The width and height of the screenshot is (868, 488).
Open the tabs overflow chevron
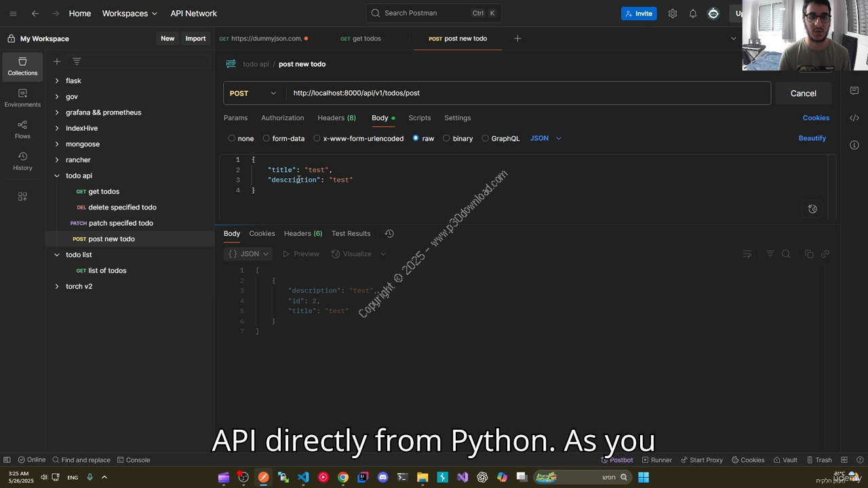click(x=733, y=39)
